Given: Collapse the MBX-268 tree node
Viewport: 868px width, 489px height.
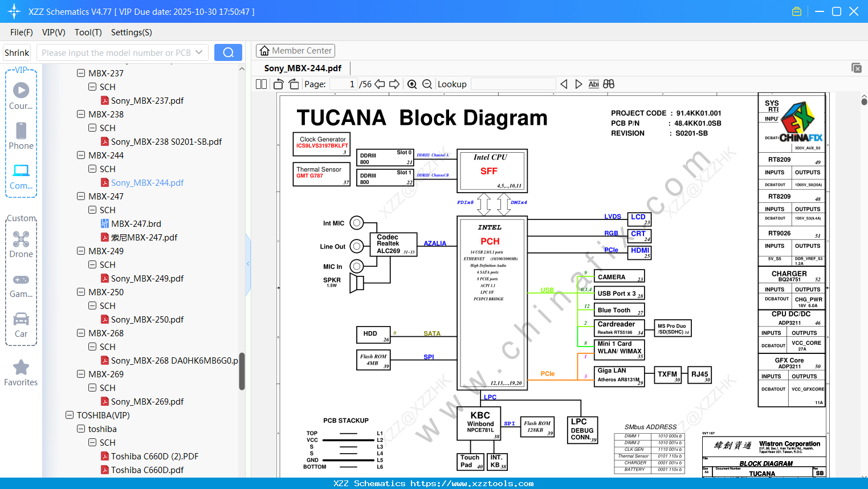Looking at the screenshot, I should click(81, 333).
